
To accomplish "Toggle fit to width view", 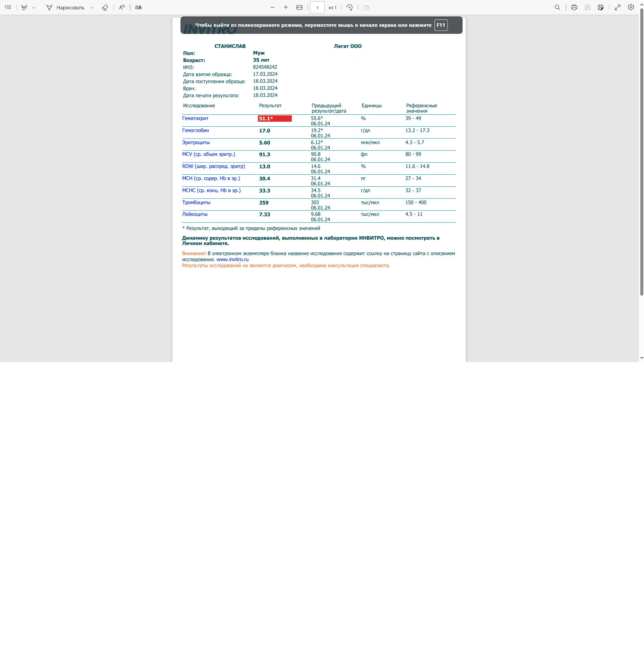I will pos(299,7).
